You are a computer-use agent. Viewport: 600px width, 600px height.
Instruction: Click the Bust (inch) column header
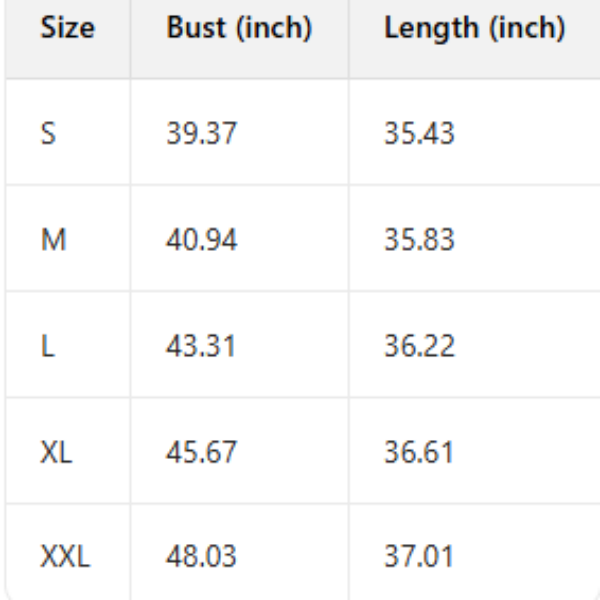click(239, 29)
